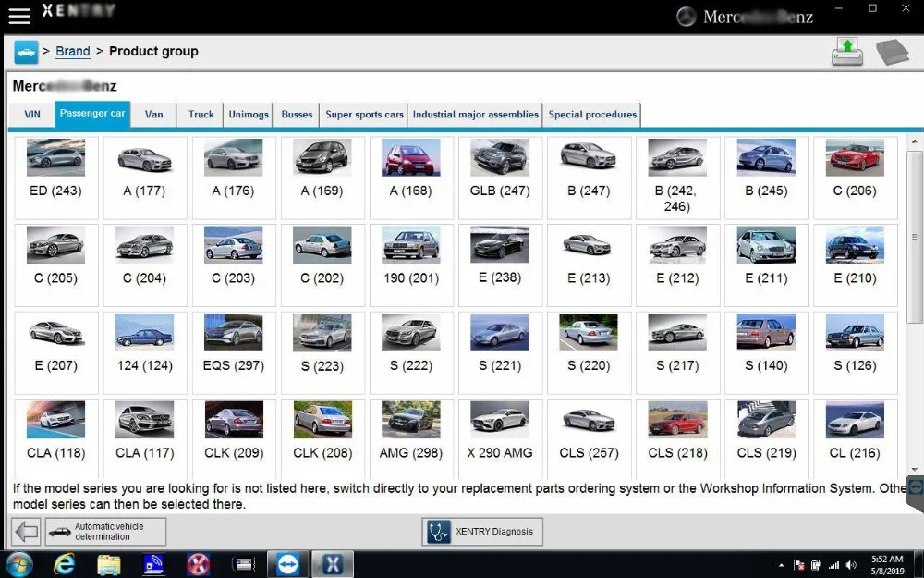This screenshot has height=578, width=924.
Task: Launch Internet Explorer from taskbar
Action: [64, 564]
